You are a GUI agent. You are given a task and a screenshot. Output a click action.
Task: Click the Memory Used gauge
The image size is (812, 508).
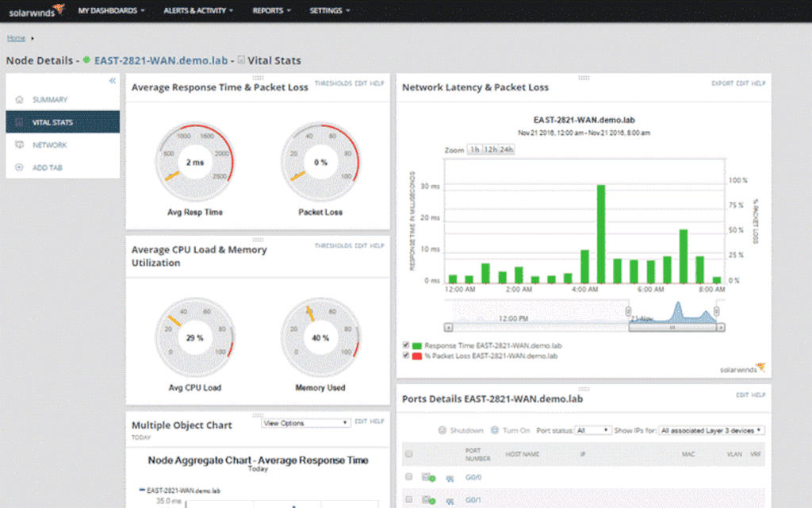point(320,337)
